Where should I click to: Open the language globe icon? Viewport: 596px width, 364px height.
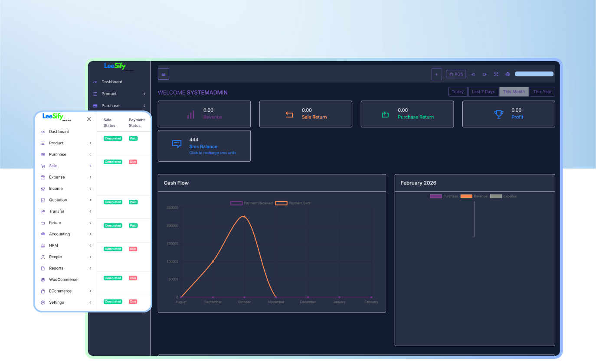click(x=508, y=74)
